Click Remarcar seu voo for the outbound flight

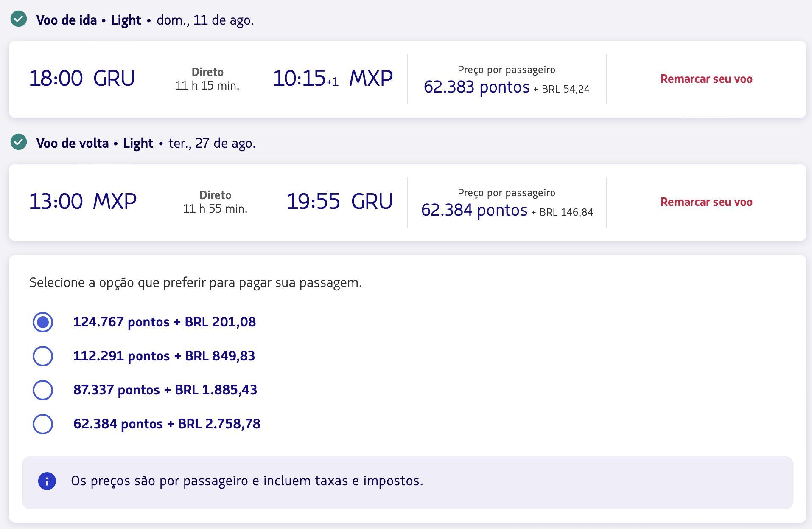(x=706, y=79)
